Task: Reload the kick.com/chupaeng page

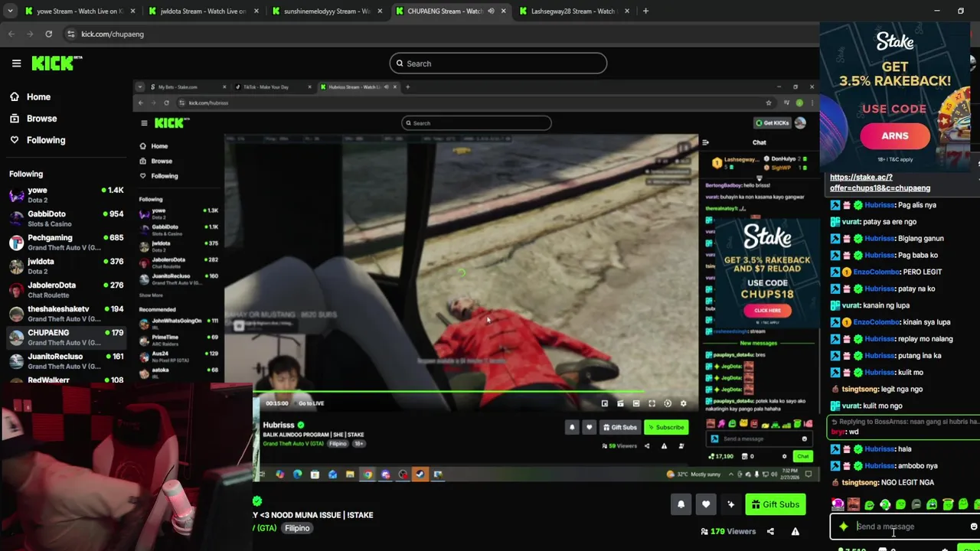Action: pos(48,34)
